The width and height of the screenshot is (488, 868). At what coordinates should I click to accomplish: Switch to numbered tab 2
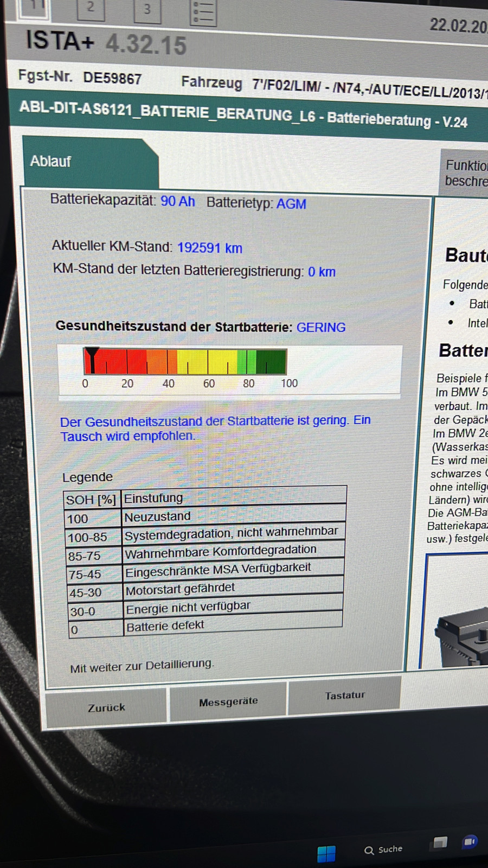tap(91, 9)
